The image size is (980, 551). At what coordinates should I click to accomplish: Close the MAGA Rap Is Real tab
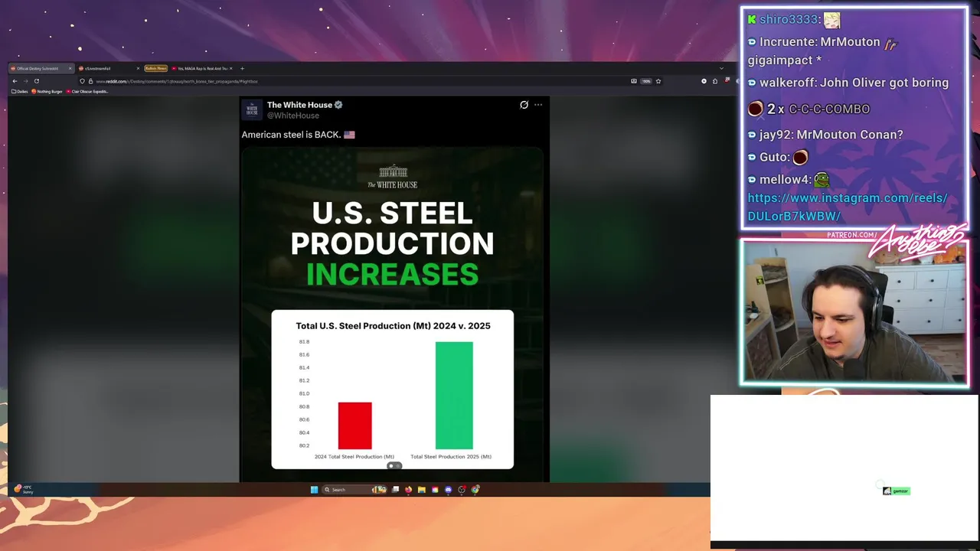(230, 68)
